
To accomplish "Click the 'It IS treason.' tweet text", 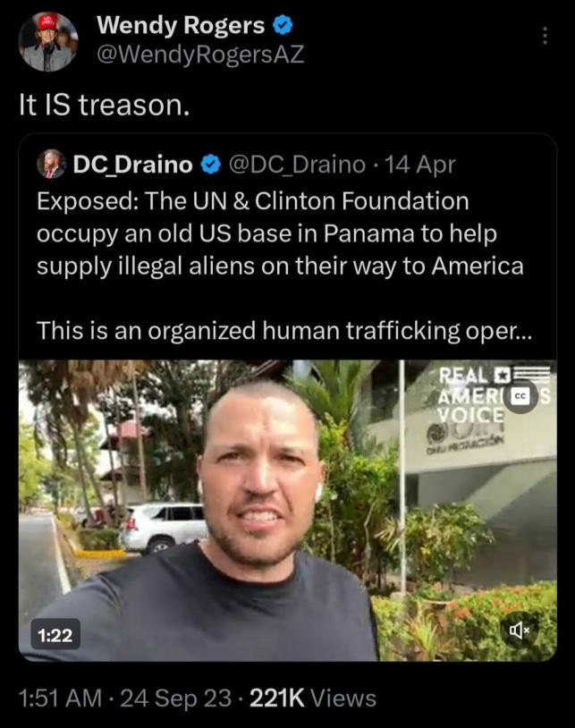I will [105, 105].
